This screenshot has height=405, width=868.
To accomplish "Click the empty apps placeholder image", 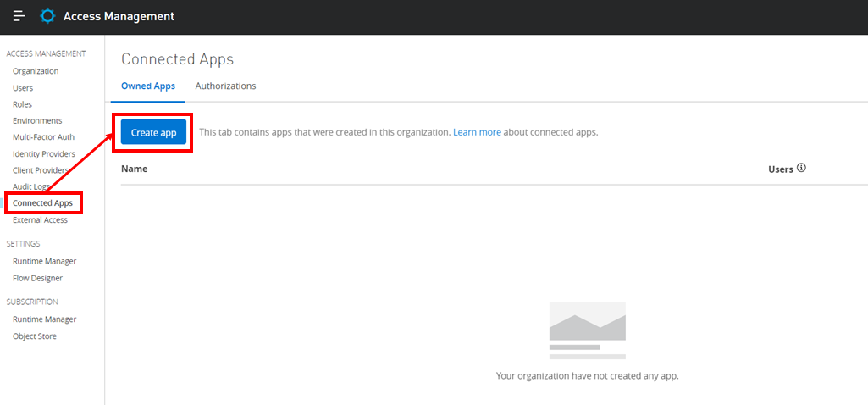I will pos(587,330).
